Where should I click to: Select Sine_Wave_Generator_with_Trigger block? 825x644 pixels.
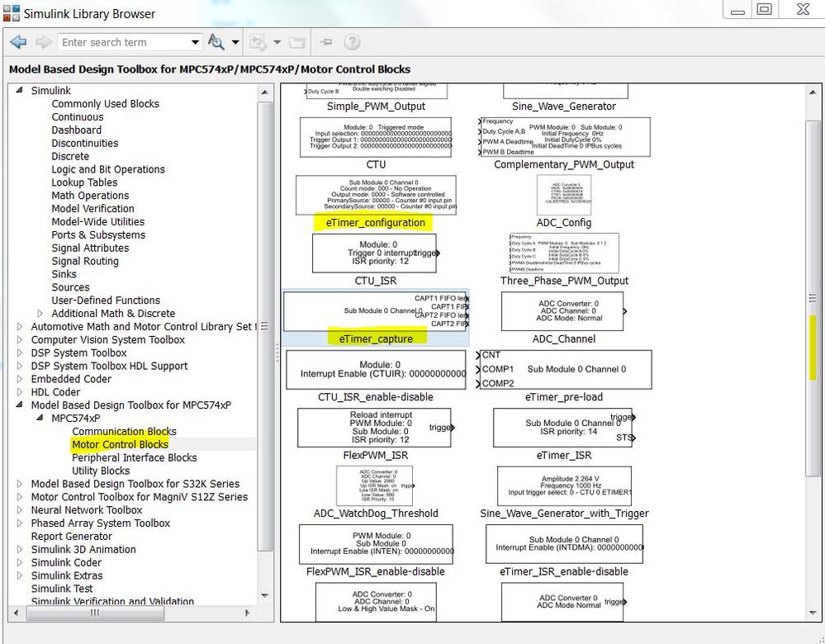pyautogui.click(x=564, y=486)
